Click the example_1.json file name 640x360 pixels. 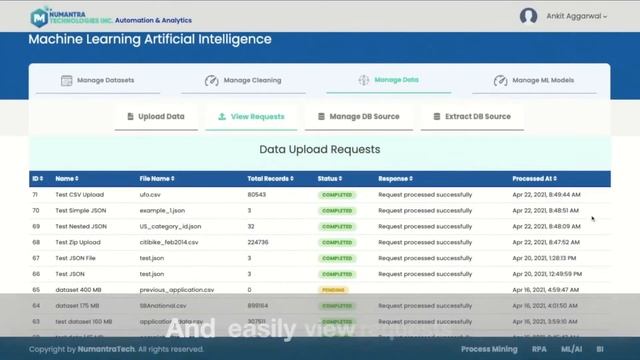coord(162,211)
